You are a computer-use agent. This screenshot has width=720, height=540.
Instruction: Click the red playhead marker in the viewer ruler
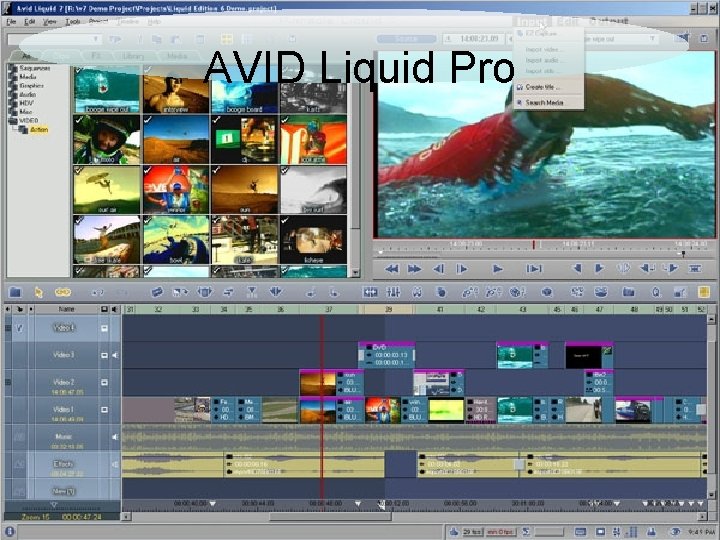(x=534, y=245)
